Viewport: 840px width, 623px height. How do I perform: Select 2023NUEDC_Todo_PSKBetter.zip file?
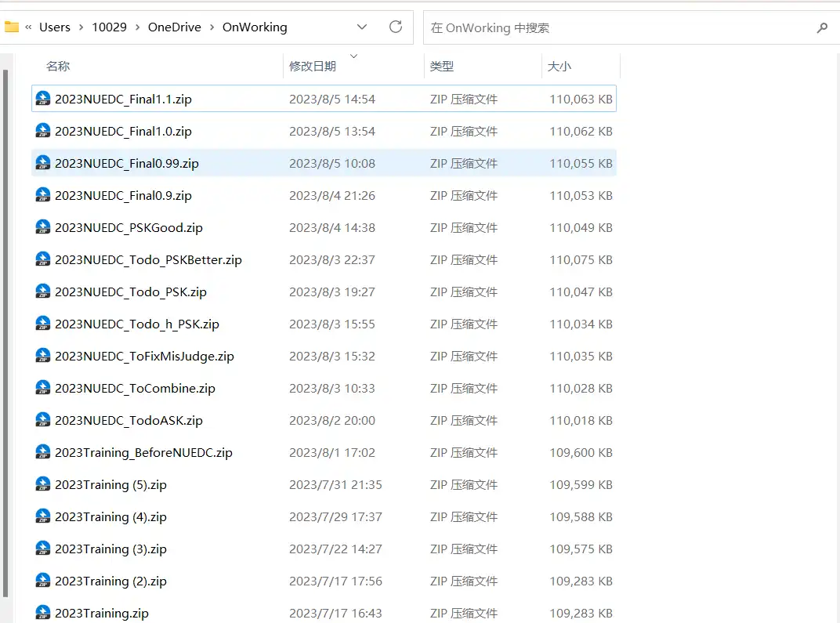click(148, 260)
